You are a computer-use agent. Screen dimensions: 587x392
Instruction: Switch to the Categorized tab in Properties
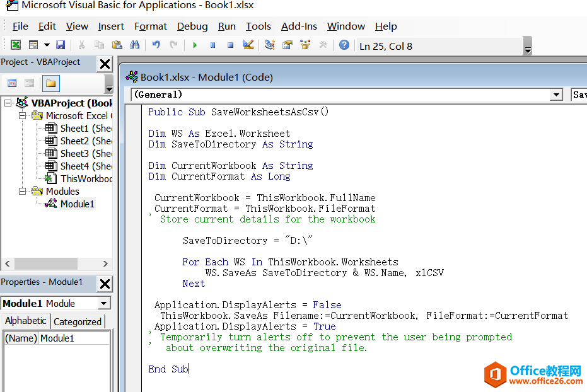[78, 321]
